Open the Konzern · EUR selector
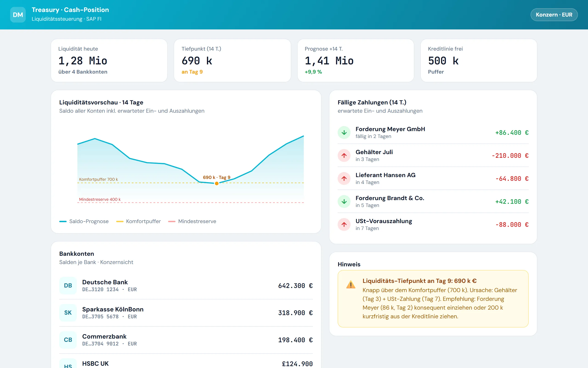The width and height of the screenshot is (588, 368). 554,14
